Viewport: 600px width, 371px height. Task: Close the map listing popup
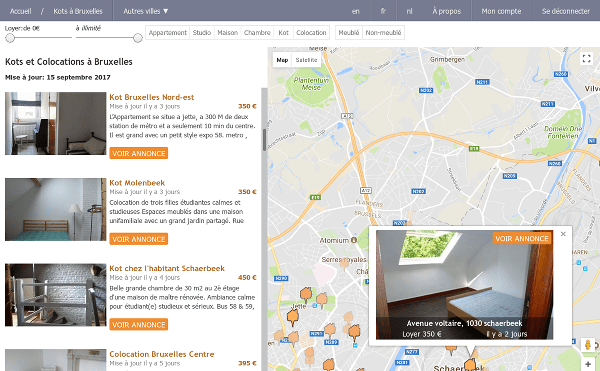click(x=563, y=234)
